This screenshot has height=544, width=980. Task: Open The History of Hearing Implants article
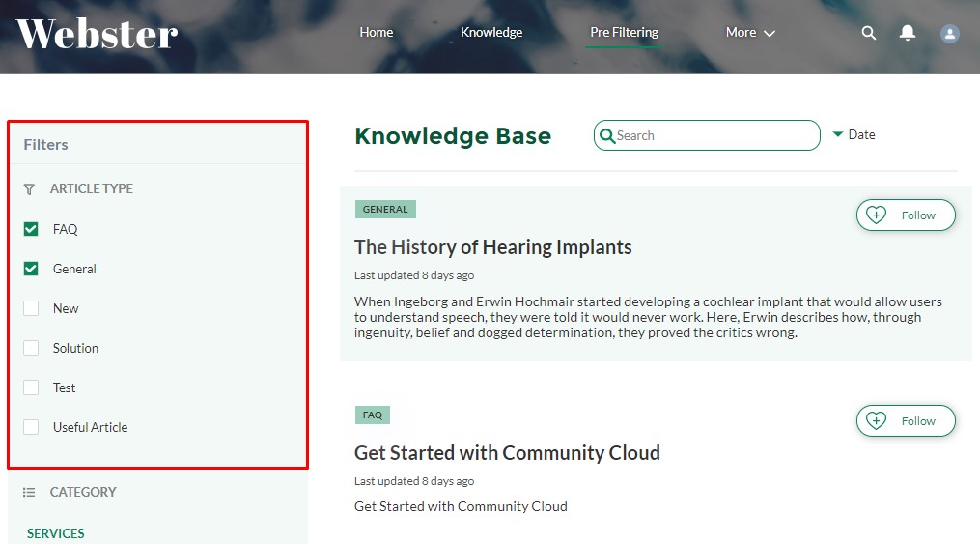492,247
